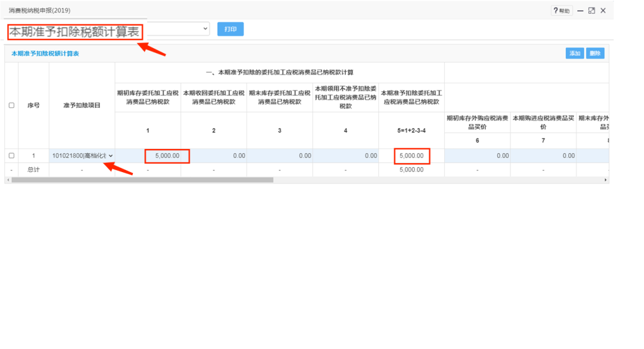Image resolution: width=644 pixels, height=349 pixels.
Task: Click right arrow of horizontal scrollbar
Action: (606, 180)
